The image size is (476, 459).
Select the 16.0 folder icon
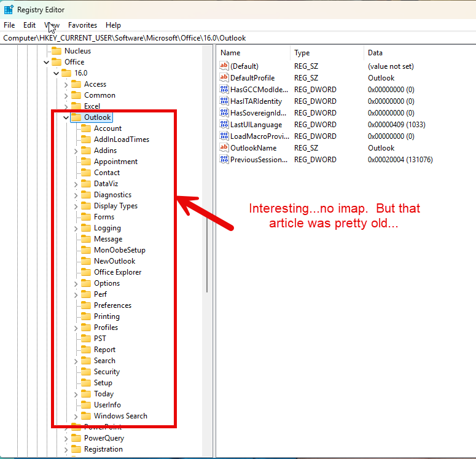pos(66,73)
